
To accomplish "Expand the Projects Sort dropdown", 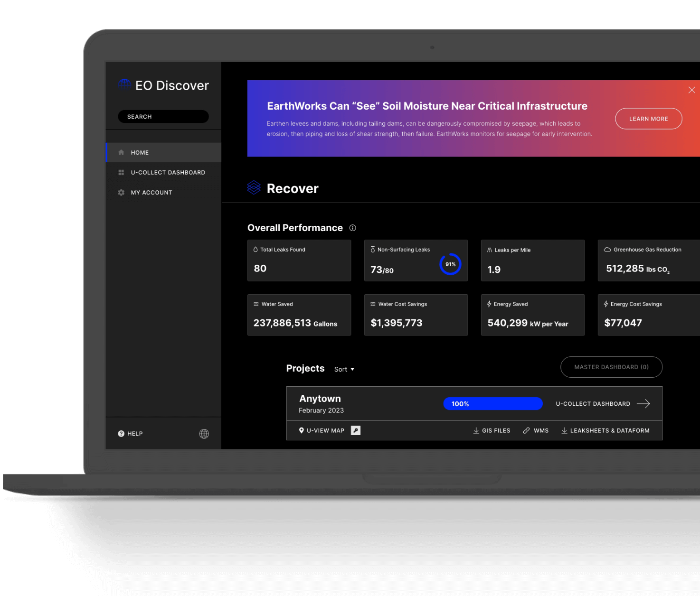I will point(344,369).
